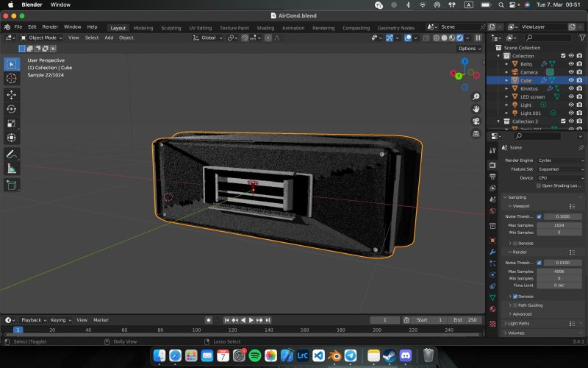Open the timeline Keying menu
This screenshot has height=368, width=588.
pos(60,320)
